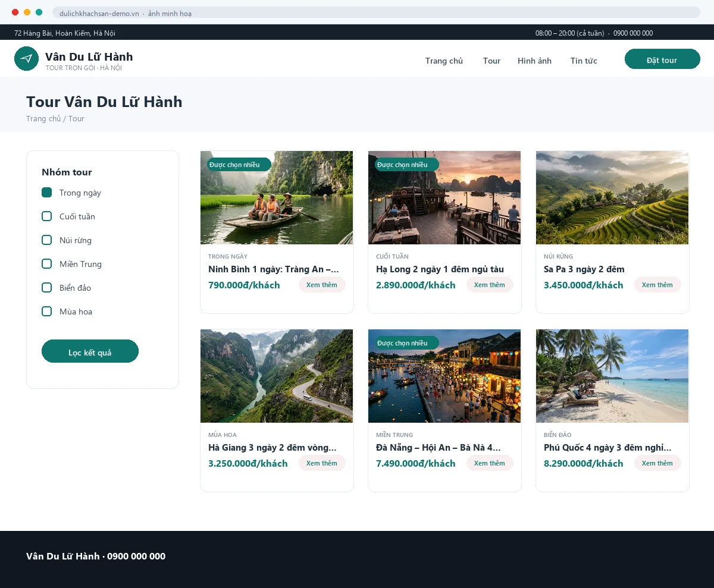714x588 pixels.
Task: Click Hạ Long 2 ngày 1 đêm title
Action: pyautogui.click(x=440, y=269)
